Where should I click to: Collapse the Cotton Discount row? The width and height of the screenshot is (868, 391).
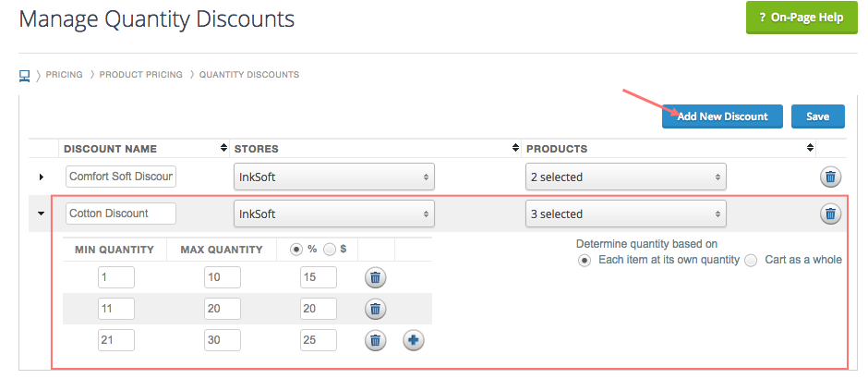tap(41, 214)
